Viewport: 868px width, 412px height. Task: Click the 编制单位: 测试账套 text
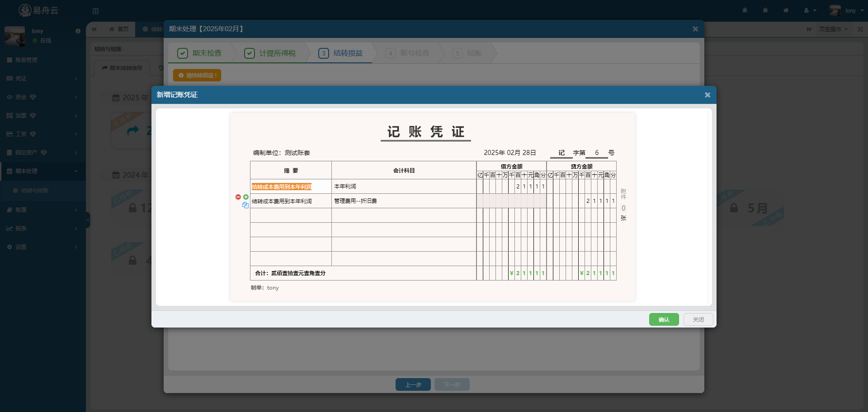(281, 153)
